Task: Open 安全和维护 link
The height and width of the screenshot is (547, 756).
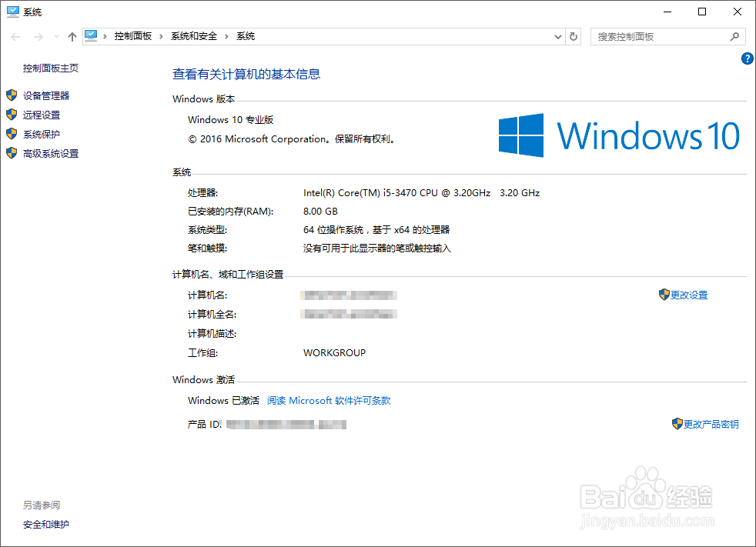Action: click(x=45, y=525)
